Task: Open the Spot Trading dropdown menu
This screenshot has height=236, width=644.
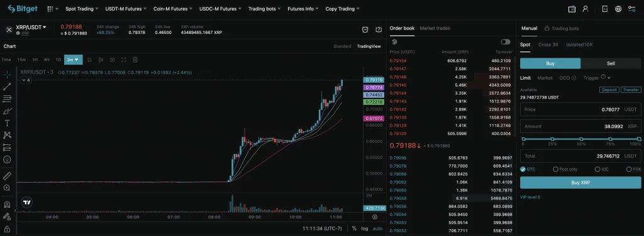Action: [82, 9]
